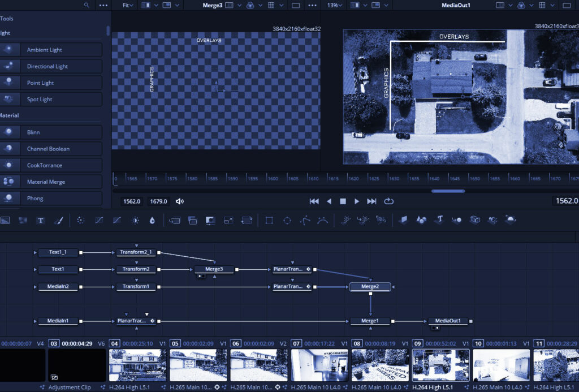
Task: Add a Transform node from the toolbar
Action: tap(247, 221)
